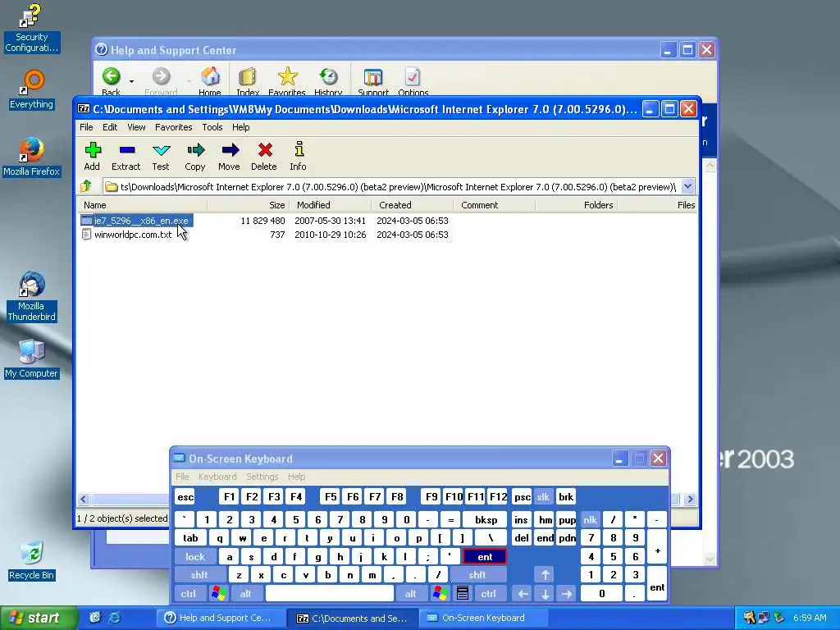Open Index in Help and Support Center
This screenshot has width=840, height=630.
tap(248, 81)
